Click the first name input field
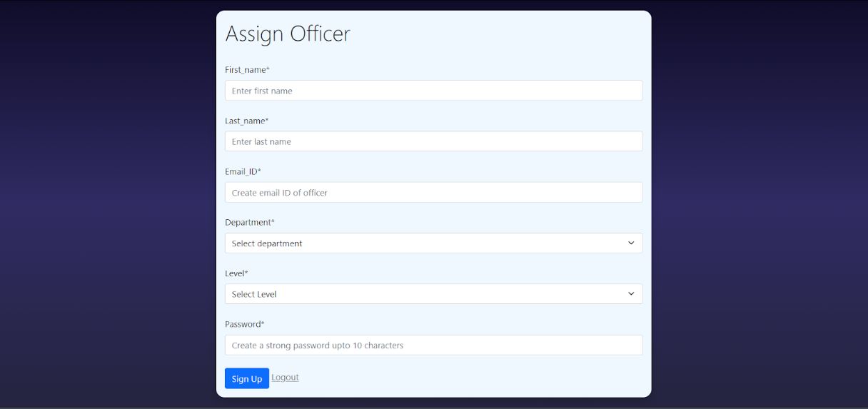 [x=433, y=91]
